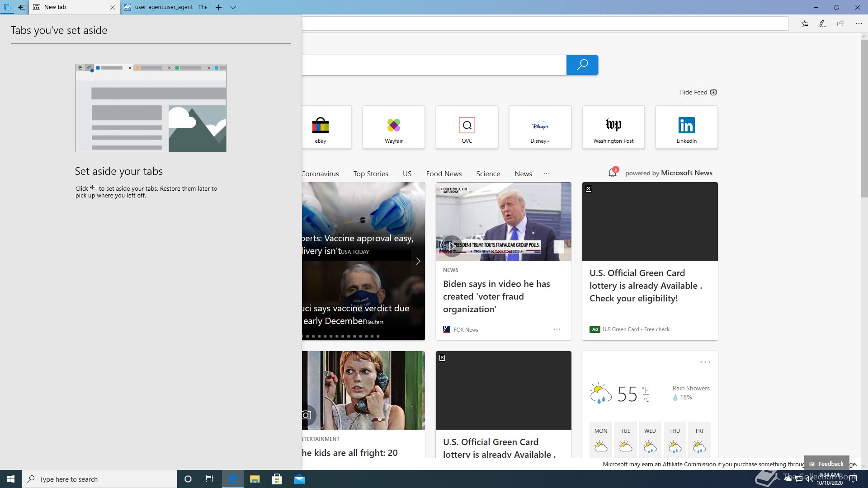Viewport: 868px width, 488px height.
Task: Click the browser address bar
Action: coord(545,23)
